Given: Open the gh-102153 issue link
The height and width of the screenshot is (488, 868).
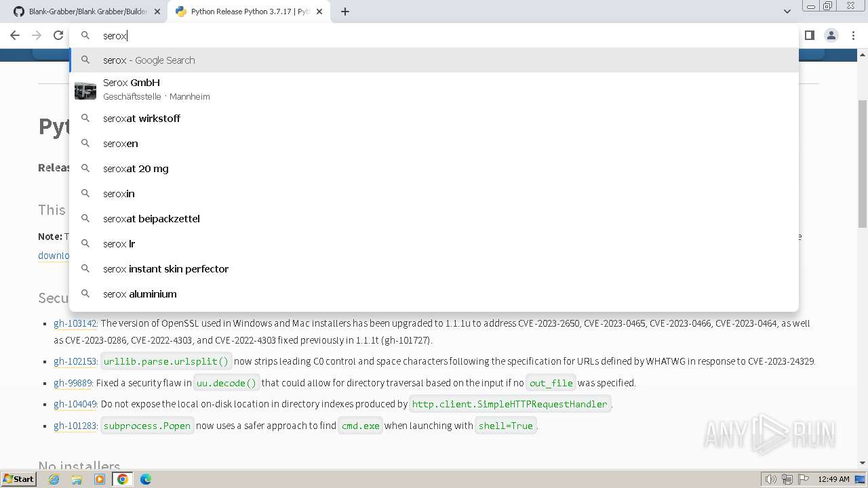Looking at the screenshot, I should point(75,361).
